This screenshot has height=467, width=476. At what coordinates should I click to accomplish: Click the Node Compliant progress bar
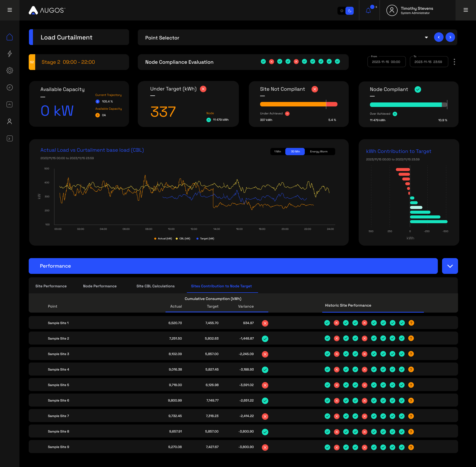(408, 105)
